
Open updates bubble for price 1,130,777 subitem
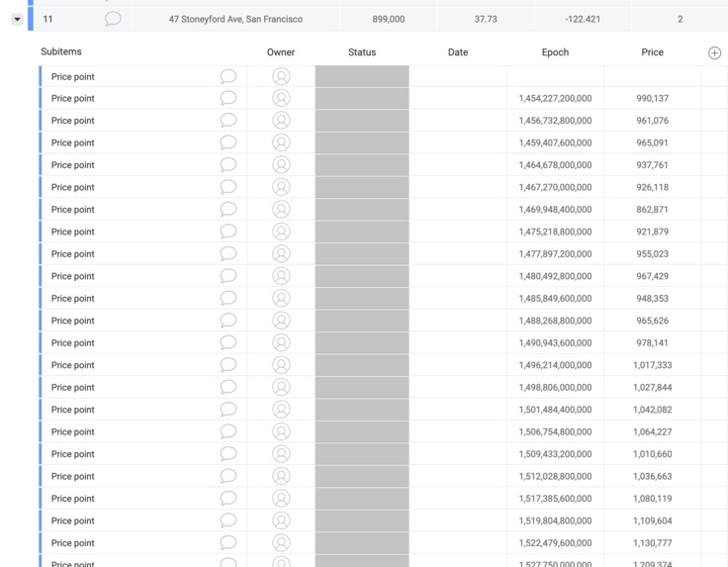[x=227, y=543]
